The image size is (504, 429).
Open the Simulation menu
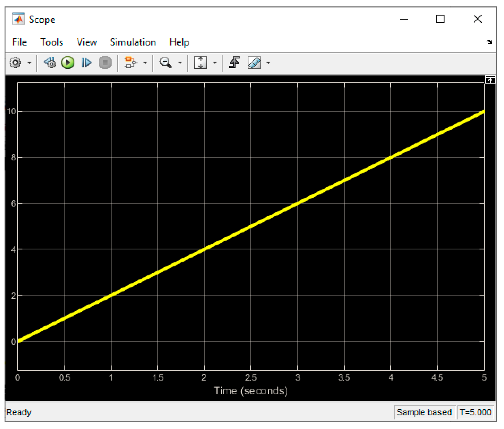(x=133, y=42)
